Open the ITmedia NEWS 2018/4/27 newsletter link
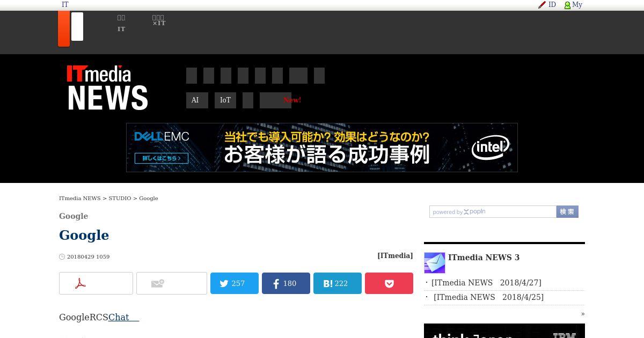Viewport: 644px width, 338px height. pyautogui.click(x=486, y=283)
